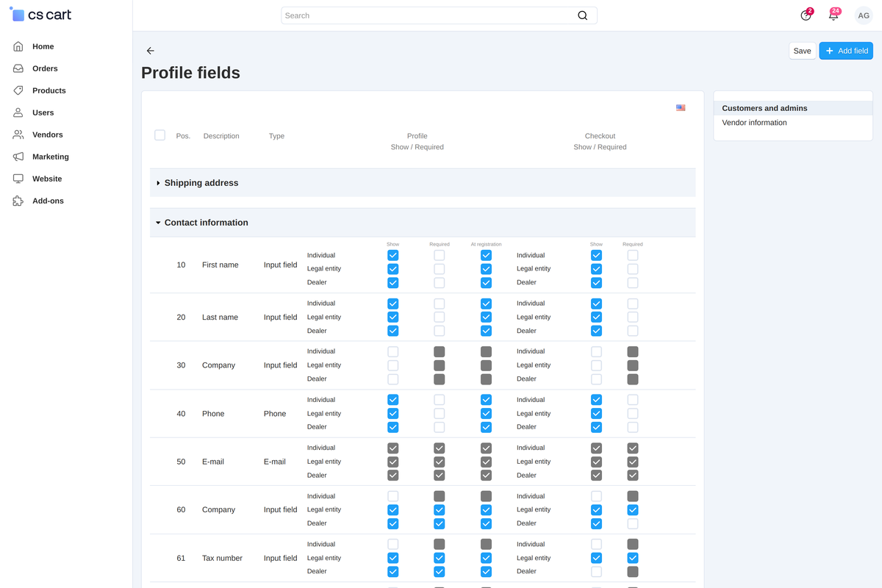The width and height of the screenshot is (882, 588).
Task: Check First name Individual profile Required
Action: click(x=439, y=255)
